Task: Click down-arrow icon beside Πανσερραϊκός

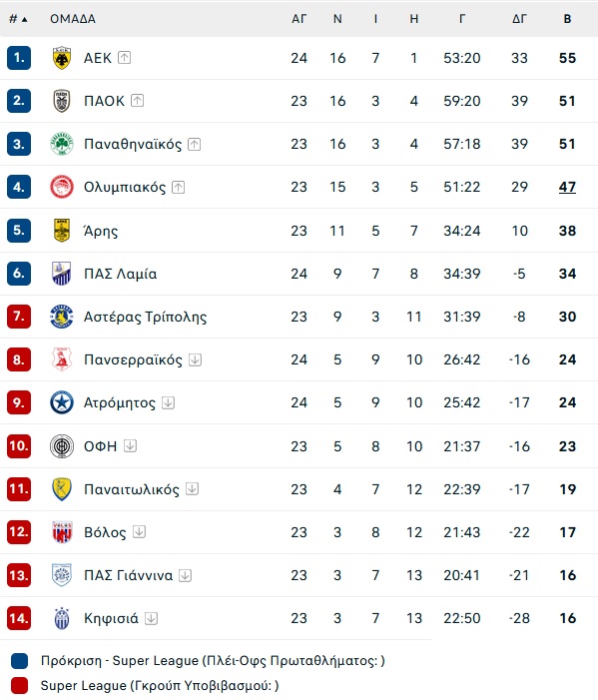Action: click(195, 359)
